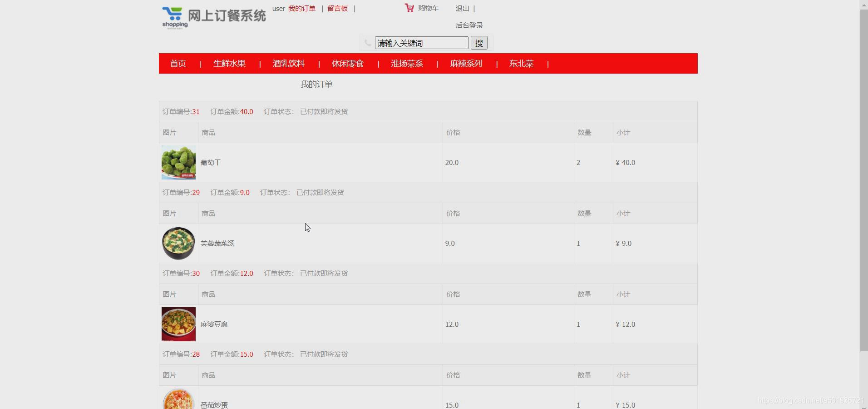Focus the 请输入关键词 search field
This screenshot has width=868, height=409.
pyautogui.click(x=421, y=43)
